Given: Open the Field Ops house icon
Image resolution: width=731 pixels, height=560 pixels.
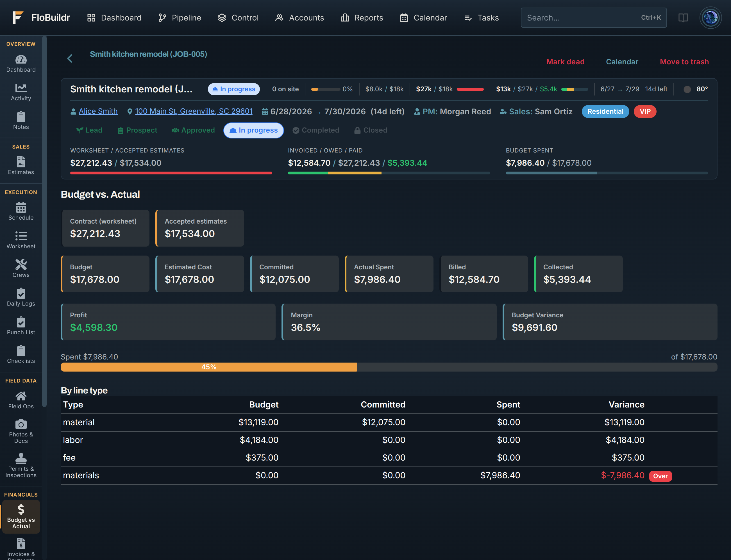Looking at the screenshot, I should (x=21, y=396).
